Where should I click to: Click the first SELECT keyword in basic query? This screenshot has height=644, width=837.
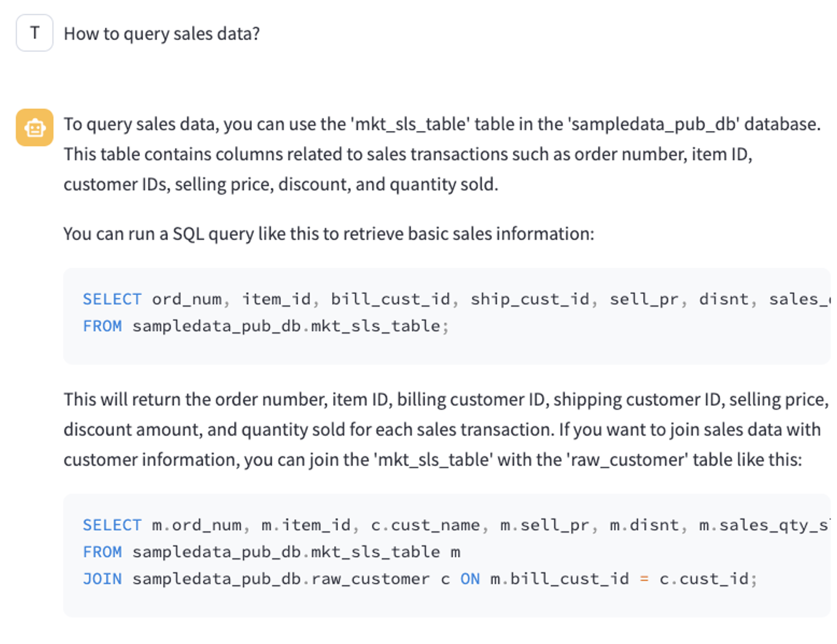[112, 299]
